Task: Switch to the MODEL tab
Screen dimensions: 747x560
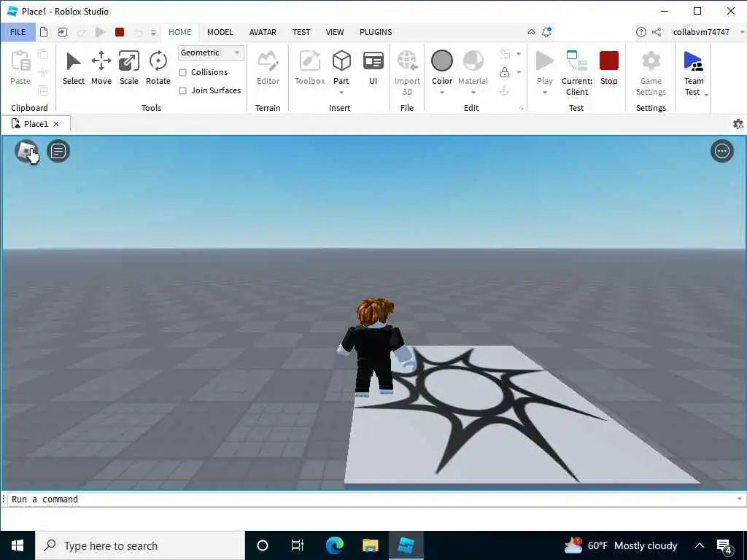Action: (220, 32)
